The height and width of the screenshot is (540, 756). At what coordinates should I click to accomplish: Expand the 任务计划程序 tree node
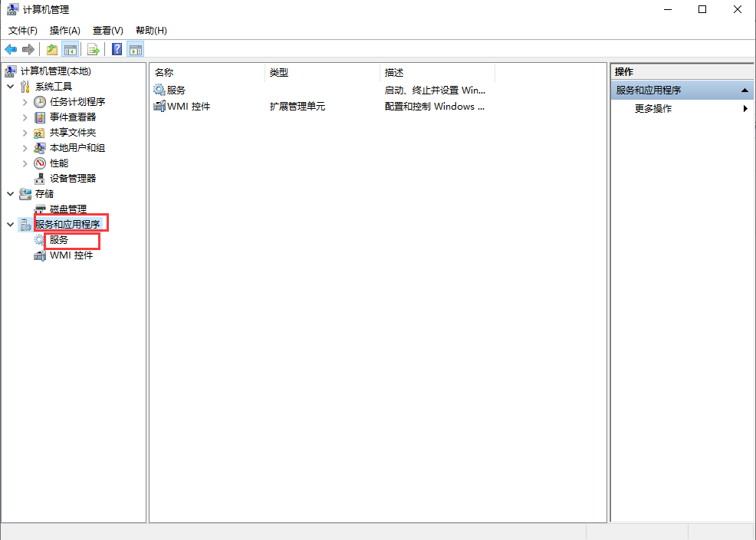25,102
